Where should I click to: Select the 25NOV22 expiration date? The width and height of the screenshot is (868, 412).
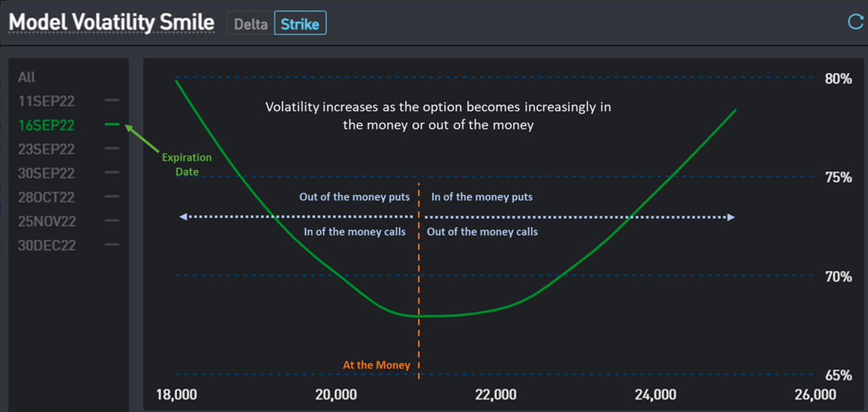tap(46, 221)
